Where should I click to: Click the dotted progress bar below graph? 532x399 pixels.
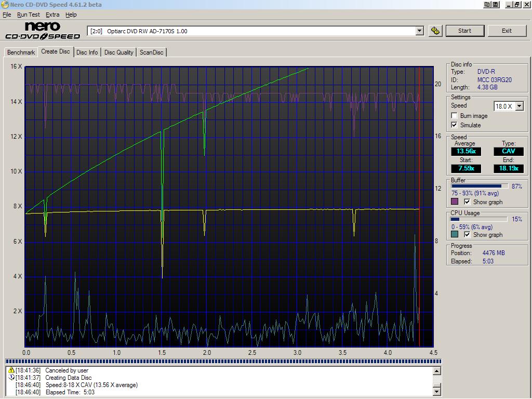223,362
